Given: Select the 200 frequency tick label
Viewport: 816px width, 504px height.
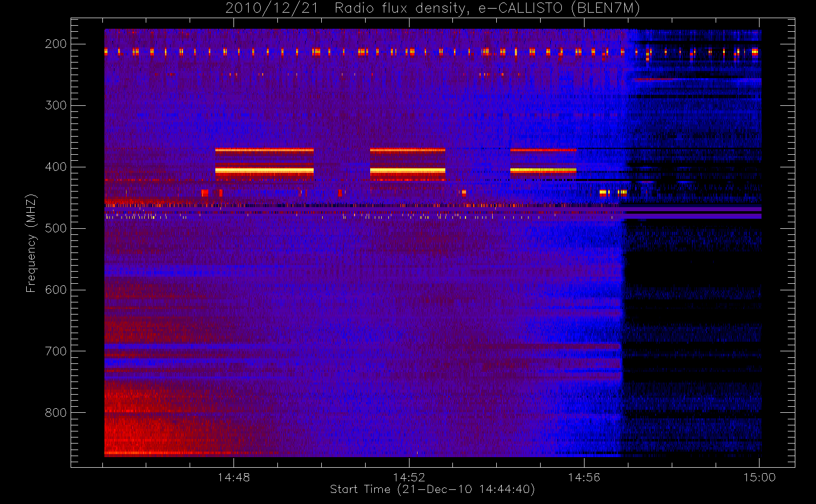Looking at the screenshot, I should [56, 44].
